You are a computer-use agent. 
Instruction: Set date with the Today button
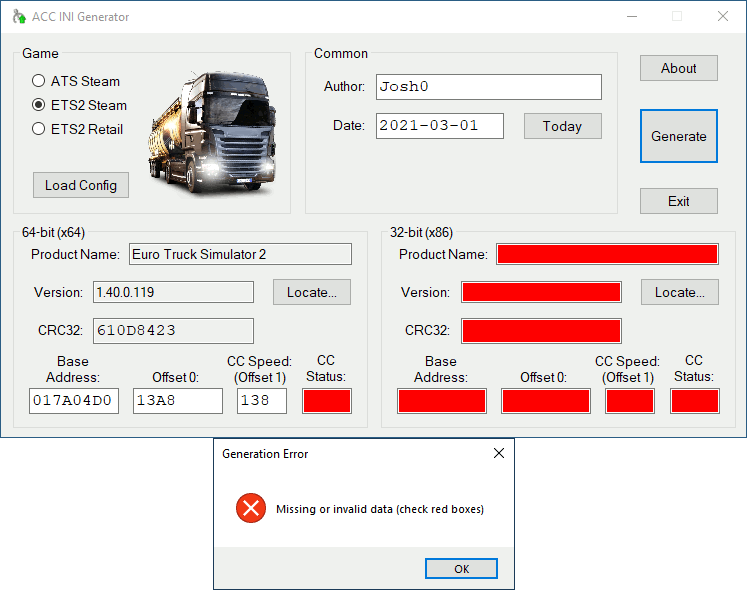click(x=563, y=126)
